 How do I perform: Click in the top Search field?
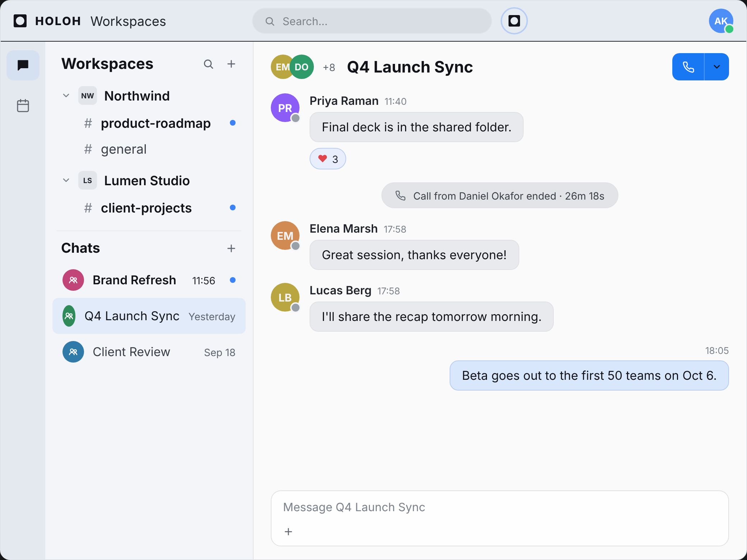pyautogui.click(x=372, y=21)
